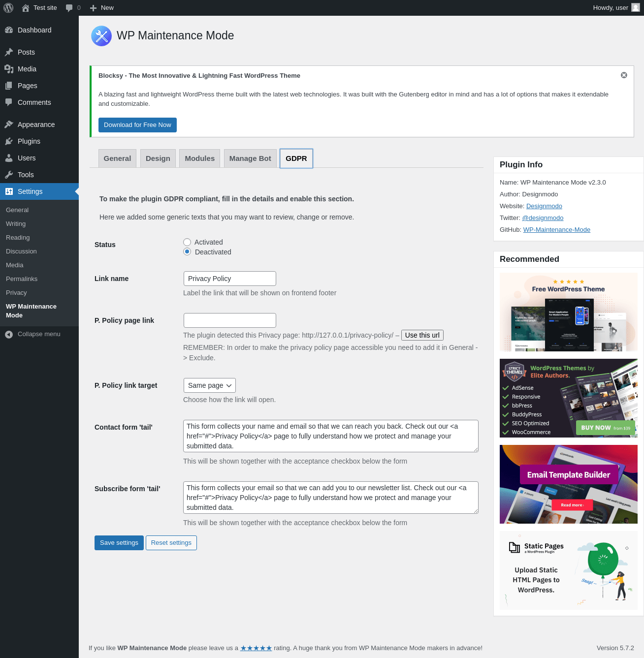Image resolution: width=644 pixels, height=658 pixels.
Task: Click the Pages icon in sidebar
Action: (x=9, y=86)
